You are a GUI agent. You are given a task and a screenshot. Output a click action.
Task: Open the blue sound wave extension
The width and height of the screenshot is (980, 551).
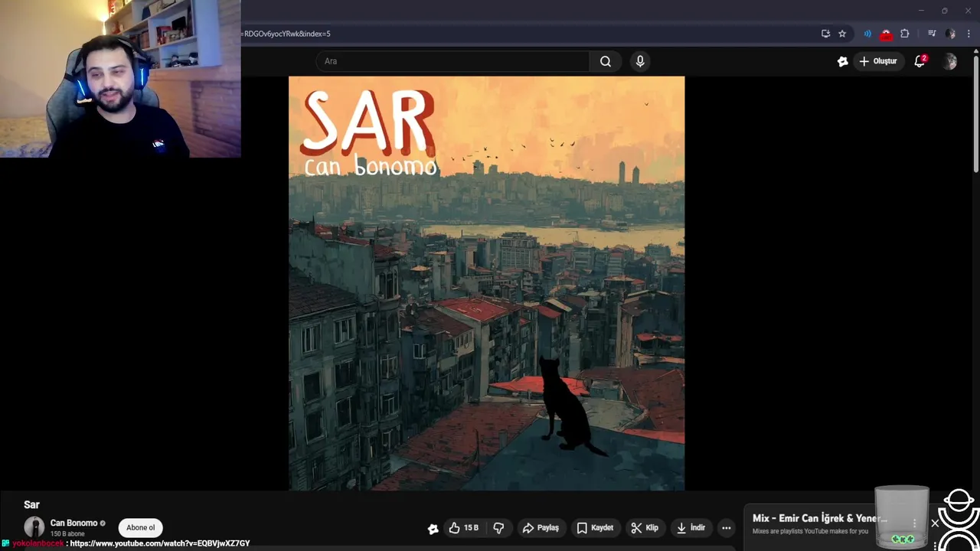point(867,34)
